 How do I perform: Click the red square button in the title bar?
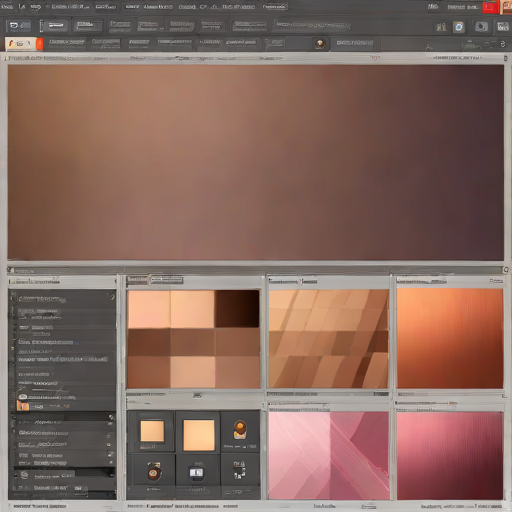coord(490,7)
